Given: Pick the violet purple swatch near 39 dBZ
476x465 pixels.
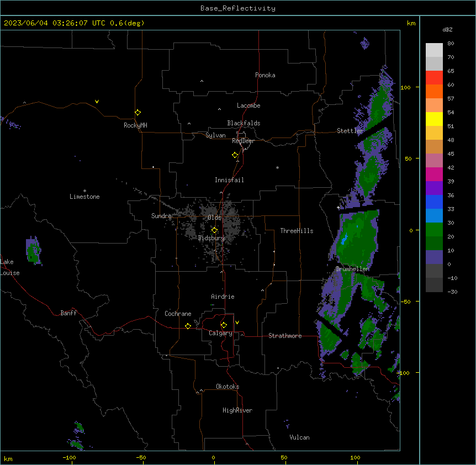Looking at the screenshot, I should [x=434, y=188].
